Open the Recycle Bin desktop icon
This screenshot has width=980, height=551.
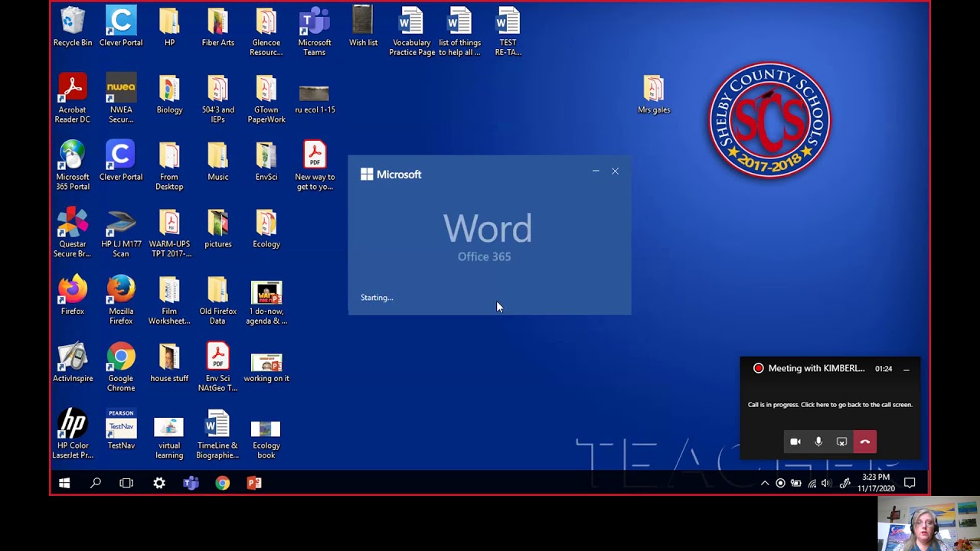(73, 27)
